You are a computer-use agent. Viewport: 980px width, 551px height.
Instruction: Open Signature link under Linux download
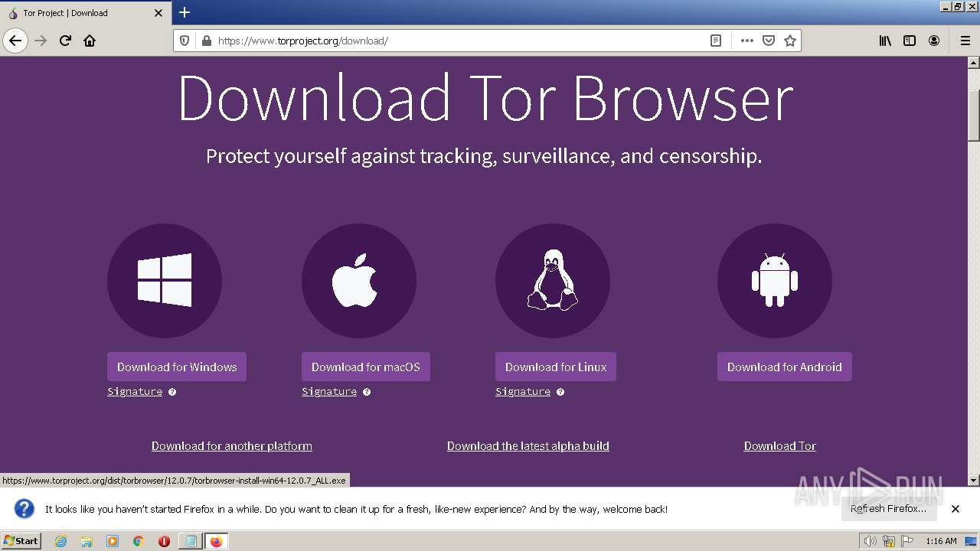point(523,391)
